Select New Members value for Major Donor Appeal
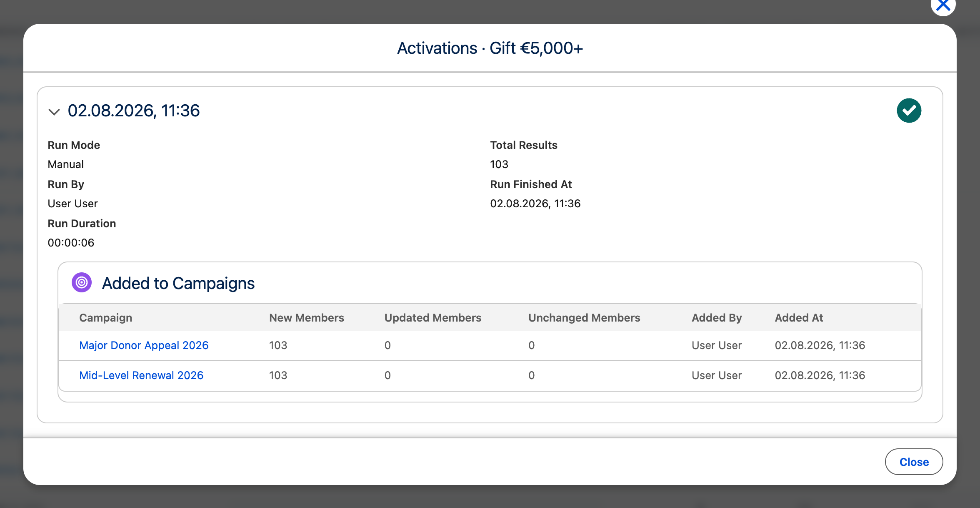This screenshot has height=508, width=980. click(x=278, y=345)
